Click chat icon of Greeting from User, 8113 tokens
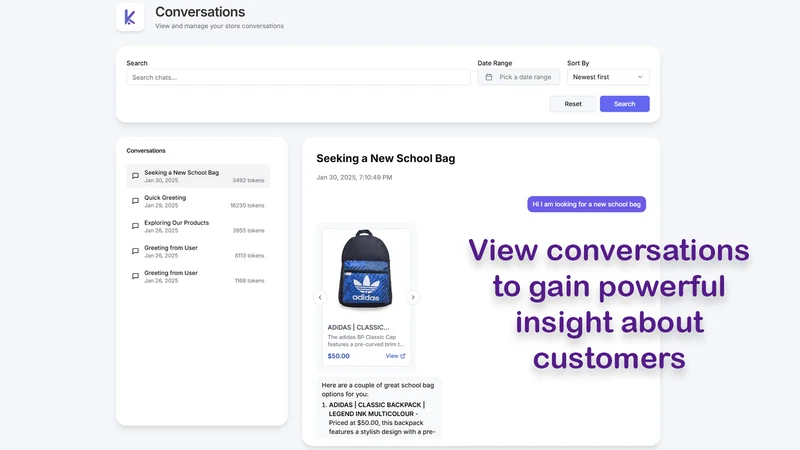This screenshot has width=800, height=450. pos(135,251)
